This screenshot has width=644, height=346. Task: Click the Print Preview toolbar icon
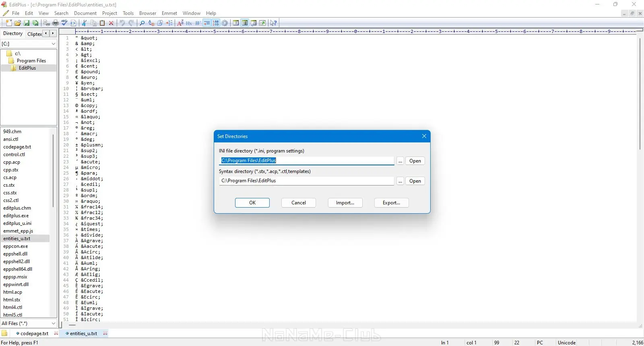pyautogui.click(x=47, y=23)
